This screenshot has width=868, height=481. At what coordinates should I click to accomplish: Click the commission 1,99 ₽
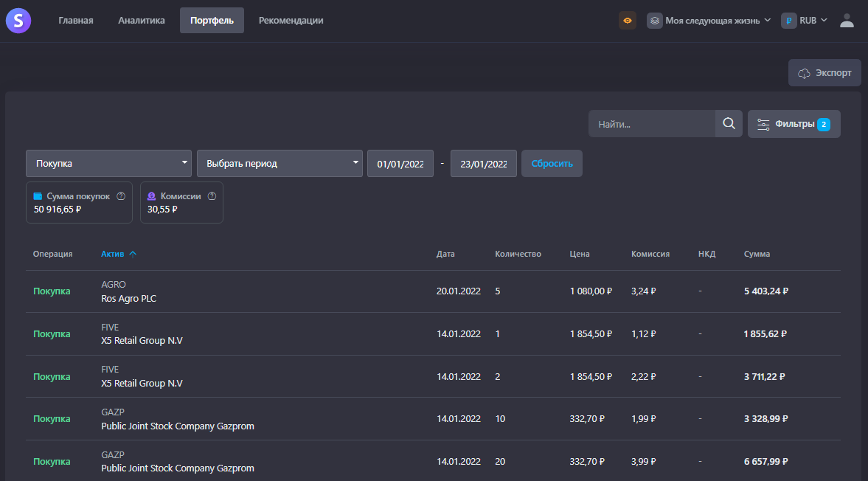[643, 419]
